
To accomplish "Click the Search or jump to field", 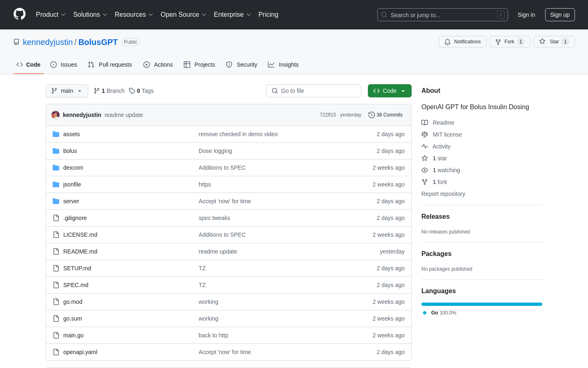I will (443, 15).
